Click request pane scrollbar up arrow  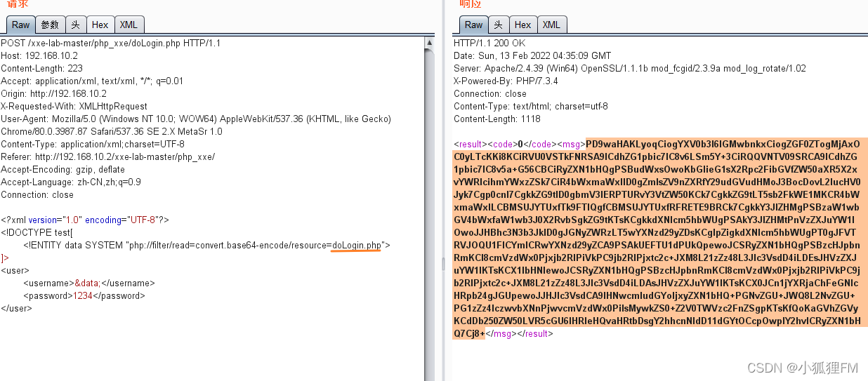pyautogui.click(x=430, y=43)
